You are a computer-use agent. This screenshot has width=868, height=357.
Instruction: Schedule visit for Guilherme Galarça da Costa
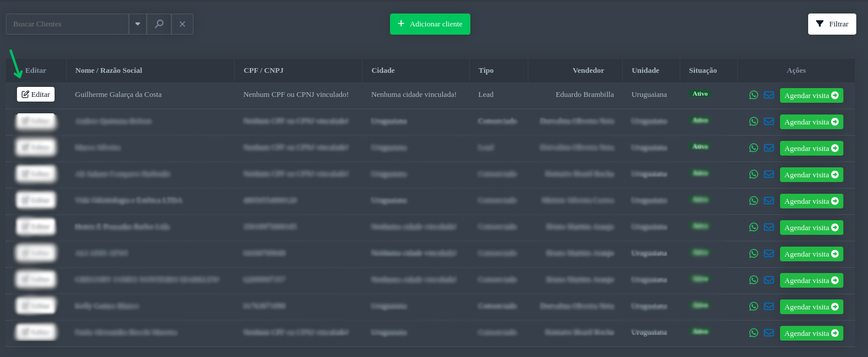click(811, 95)
